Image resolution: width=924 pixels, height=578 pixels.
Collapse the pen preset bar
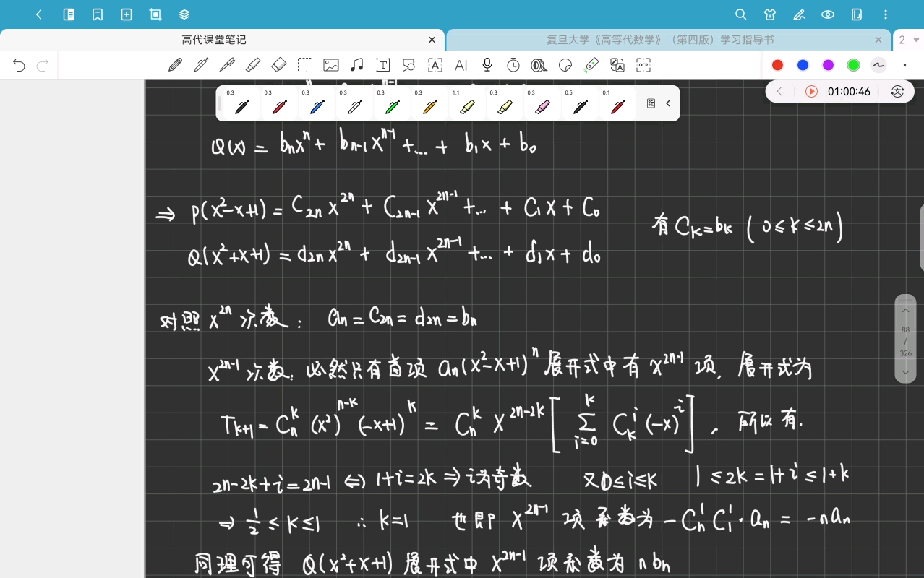coord(668,103)
